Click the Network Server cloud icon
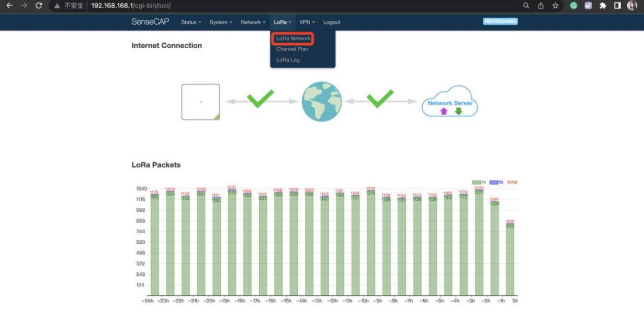 pos(450,102)
